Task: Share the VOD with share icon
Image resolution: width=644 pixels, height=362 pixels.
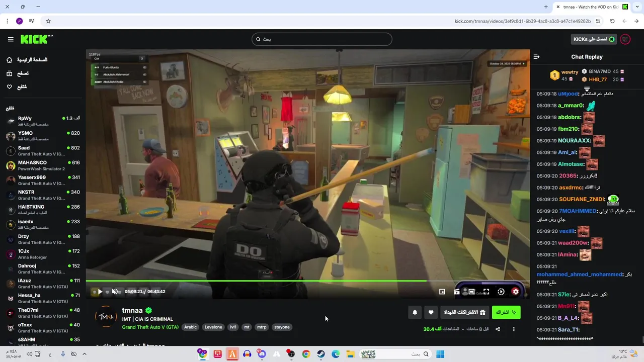Action: (x=498, y=329)
